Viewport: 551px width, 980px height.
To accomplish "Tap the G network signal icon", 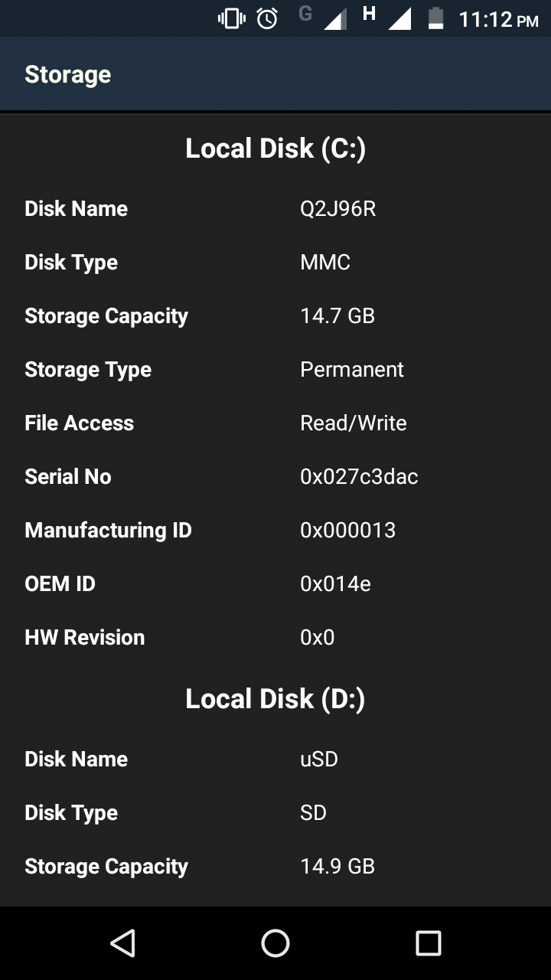I will tap(323, 18).
